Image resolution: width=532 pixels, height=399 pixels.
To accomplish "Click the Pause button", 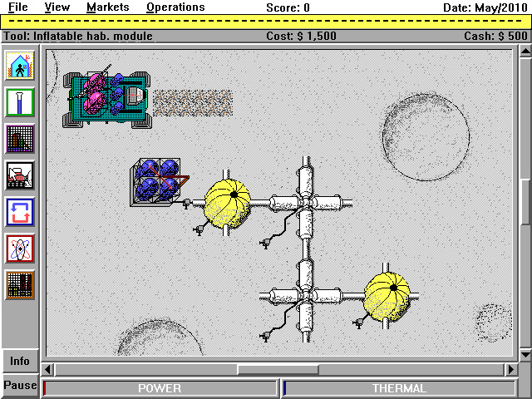I will [x=20, y=386].
